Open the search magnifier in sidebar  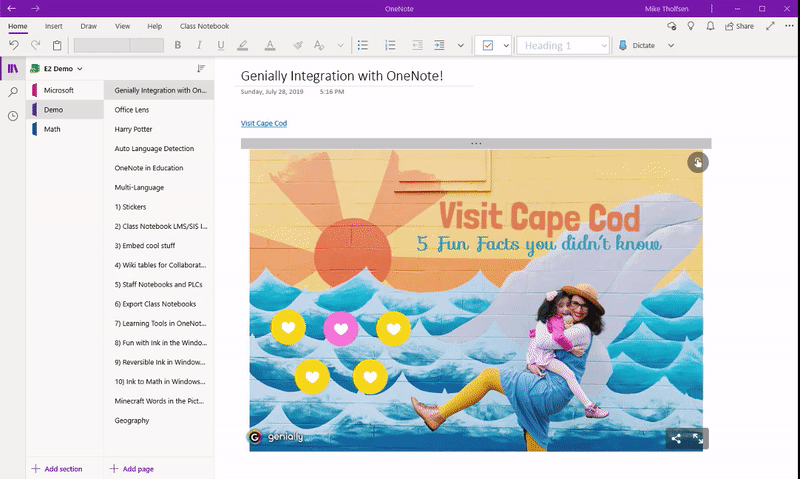tap(13, 92)
